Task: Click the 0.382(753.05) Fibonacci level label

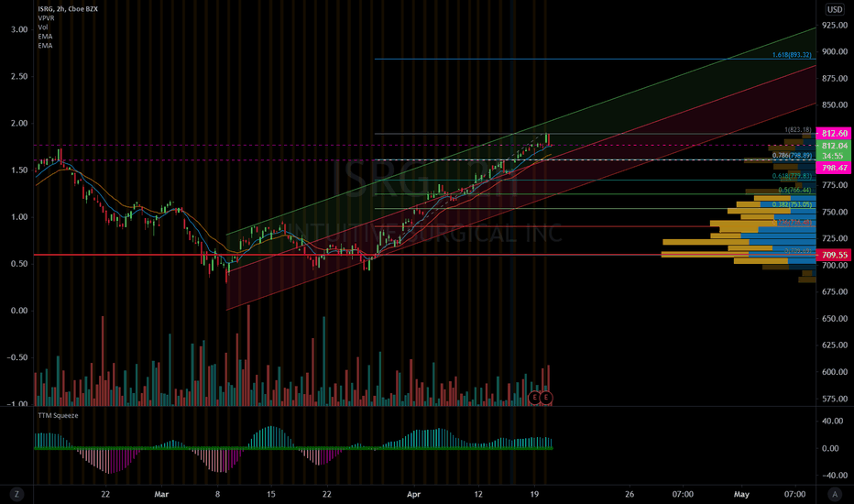Action: 792,205
